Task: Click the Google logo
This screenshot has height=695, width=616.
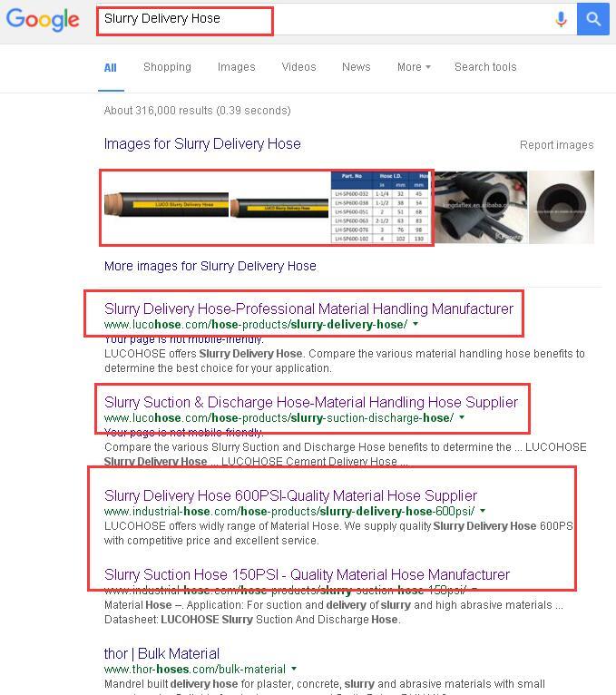Action: [x=43, y=20]
